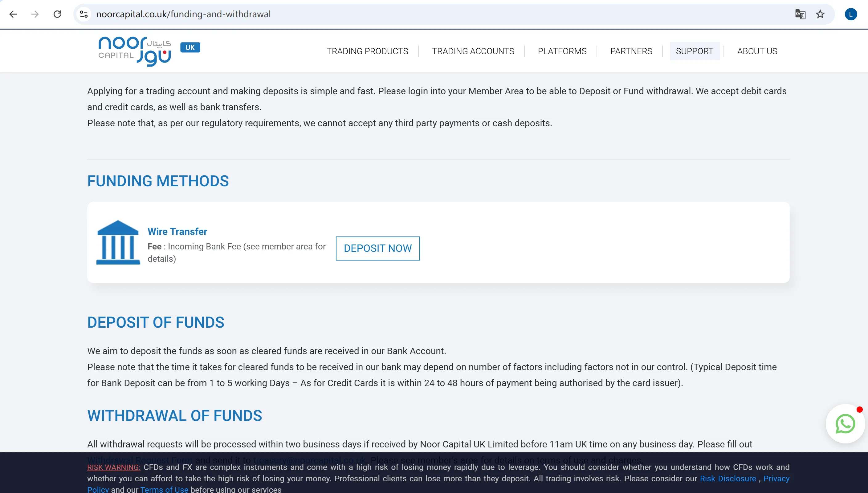Click the Deposit Now button
This screenshot has width=868, height=493.
coord(378,248)
